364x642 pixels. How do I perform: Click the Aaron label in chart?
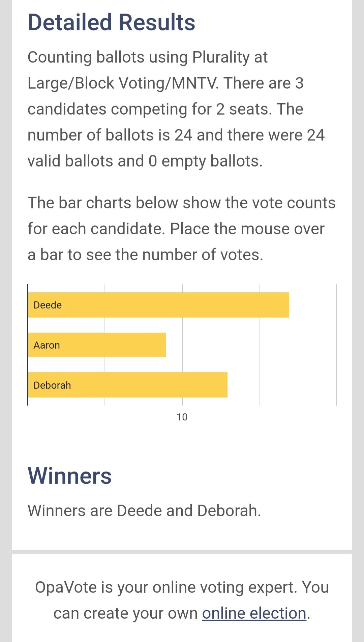point(47,345)
